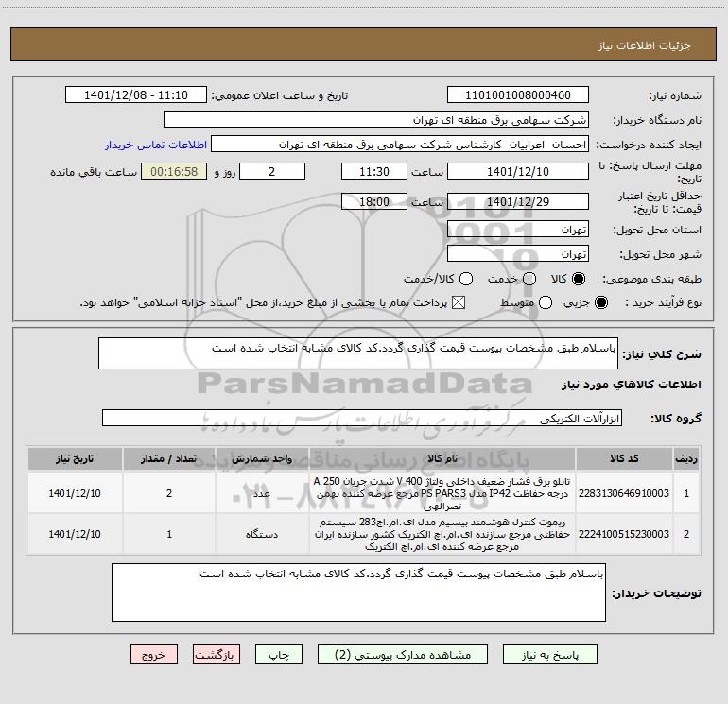Open مشاهده مدارک پیوستی (2) attachments
The image size is (728, 704).
pos(403,654)
